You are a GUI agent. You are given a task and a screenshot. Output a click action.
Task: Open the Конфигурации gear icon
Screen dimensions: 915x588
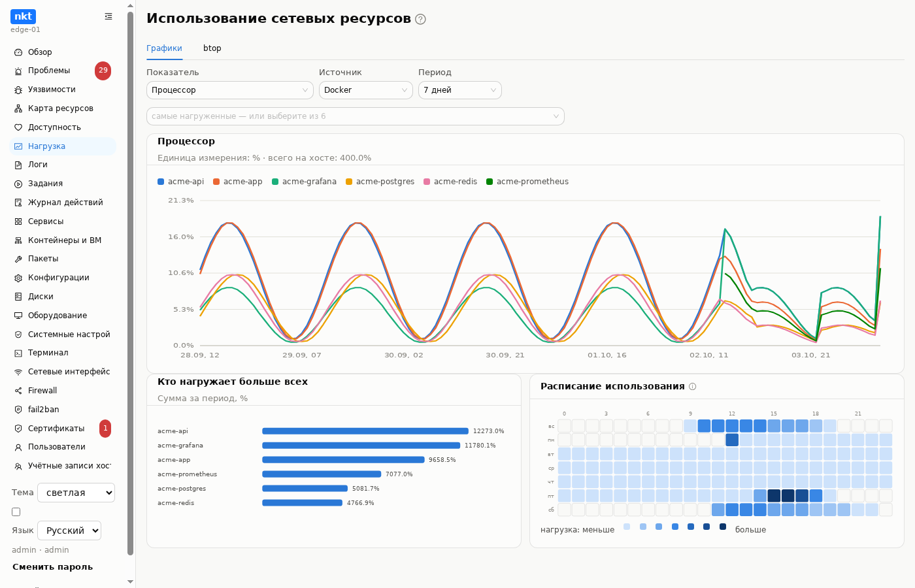pos(18,278)
